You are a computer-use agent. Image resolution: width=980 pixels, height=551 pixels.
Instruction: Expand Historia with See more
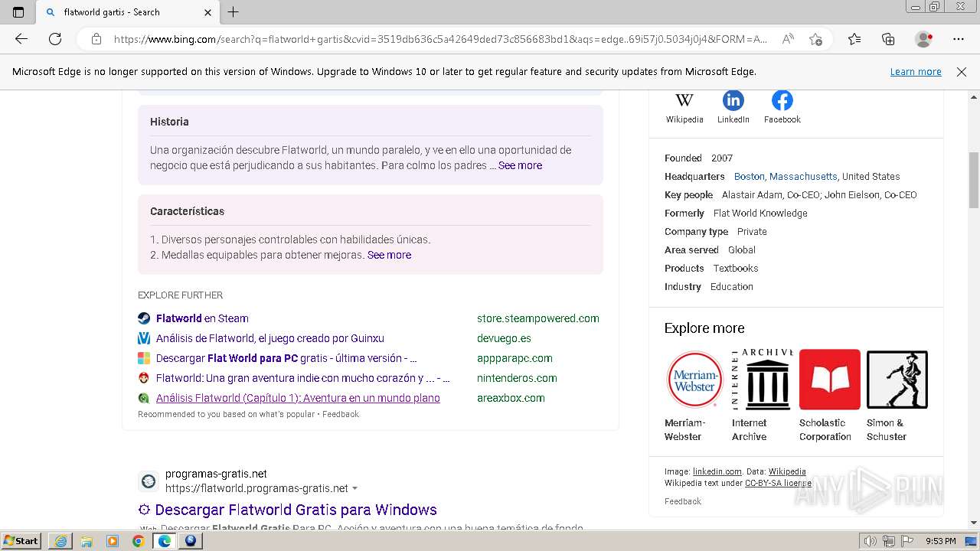point(520,165)
